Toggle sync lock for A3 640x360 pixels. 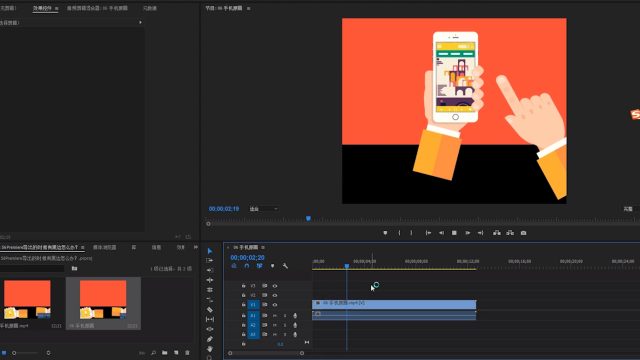pyautogui.click(x=264, y=334)
